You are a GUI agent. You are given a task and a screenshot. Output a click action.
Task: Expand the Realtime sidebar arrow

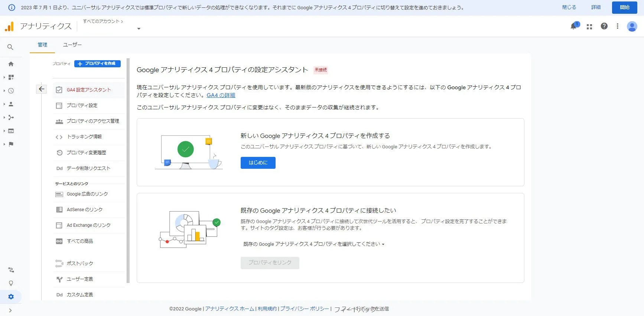click(x=4, y=91)
